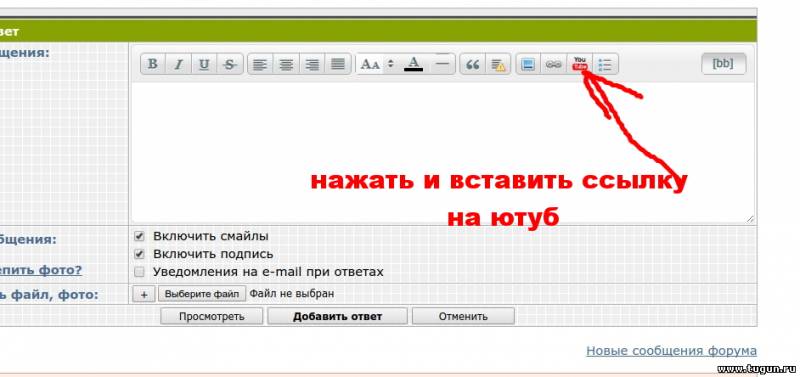The width and height of the screenshot is (800, 377).
Task: Enable Уведомления на e-mail при ответах
Action: (139, 272)
